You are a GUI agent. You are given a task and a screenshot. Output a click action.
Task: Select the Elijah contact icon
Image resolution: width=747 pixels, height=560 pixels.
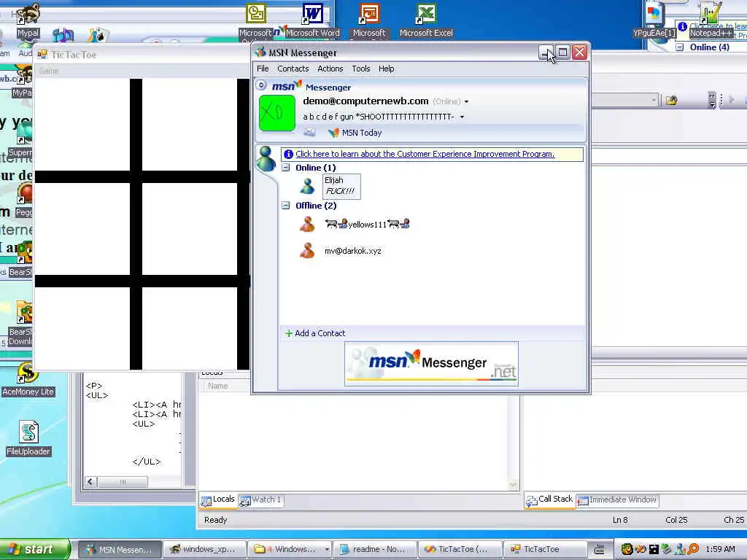click(307, 186)
